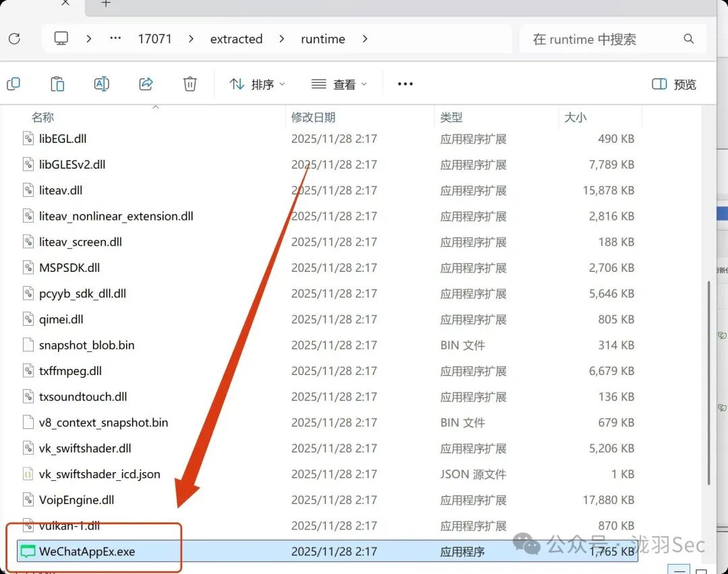Click the refresh icon beside the address bar
Viewport: 728px width, 574px height.
tap(14, 38)
